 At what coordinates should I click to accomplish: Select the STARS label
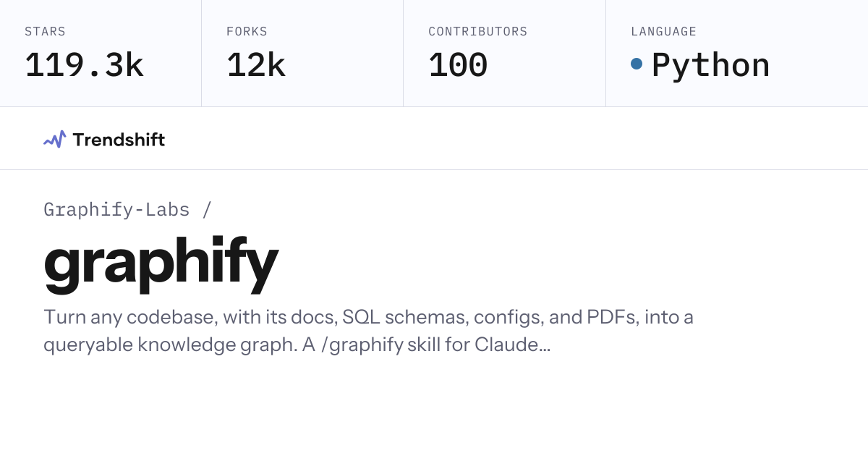tap(45, 32)
